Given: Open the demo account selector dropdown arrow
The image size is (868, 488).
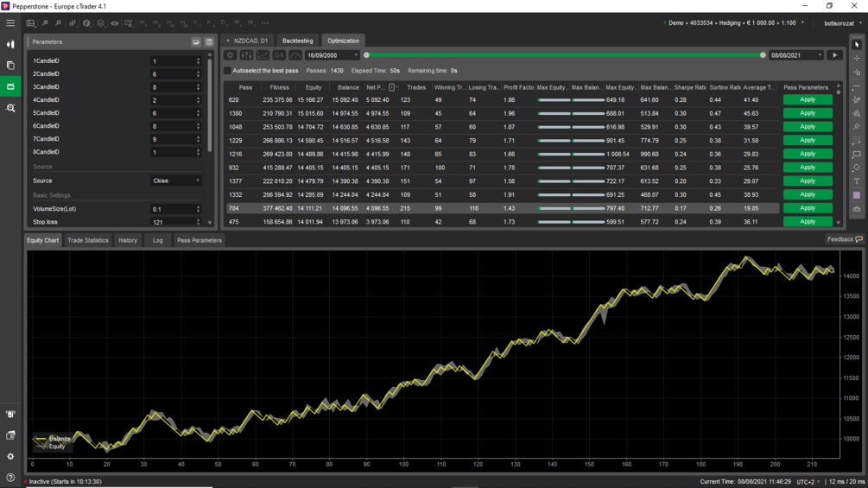Looking at the screenshot, I should coord(802,23).
